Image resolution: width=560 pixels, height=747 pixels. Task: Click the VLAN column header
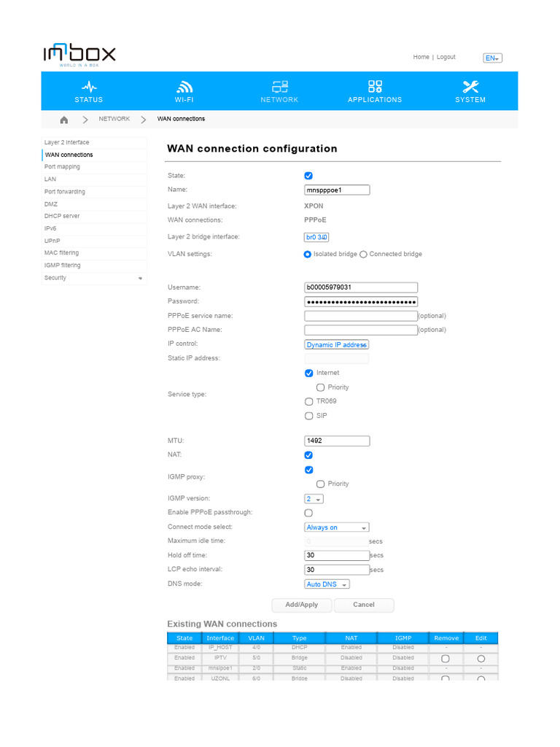pos(256,638)
